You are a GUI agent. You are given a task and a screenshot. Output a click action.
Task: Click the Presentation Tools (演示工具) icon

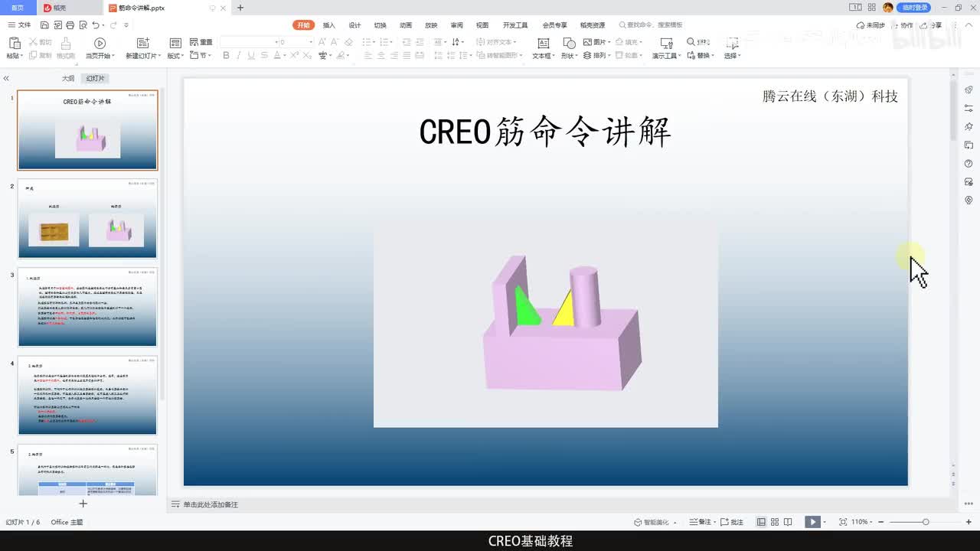(x=666, y=43)
